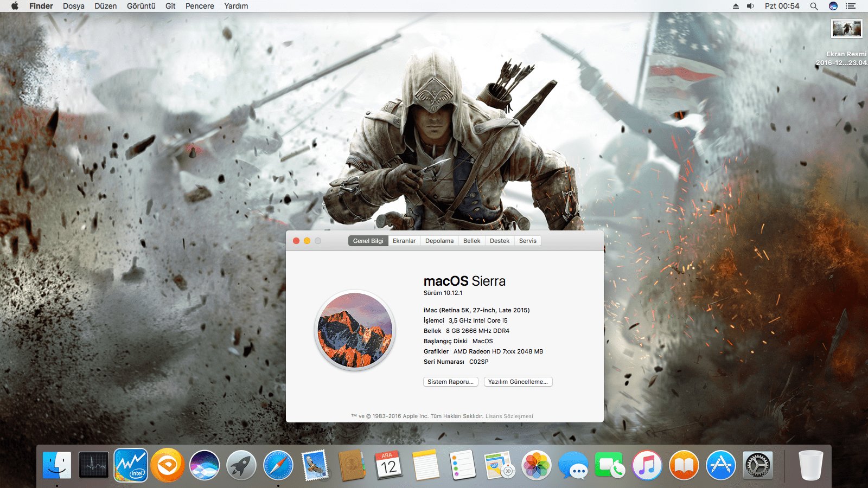Switch to the Destek tab
Image resolution: width=868 pixels, height=488 pixels.
(500, 241)
